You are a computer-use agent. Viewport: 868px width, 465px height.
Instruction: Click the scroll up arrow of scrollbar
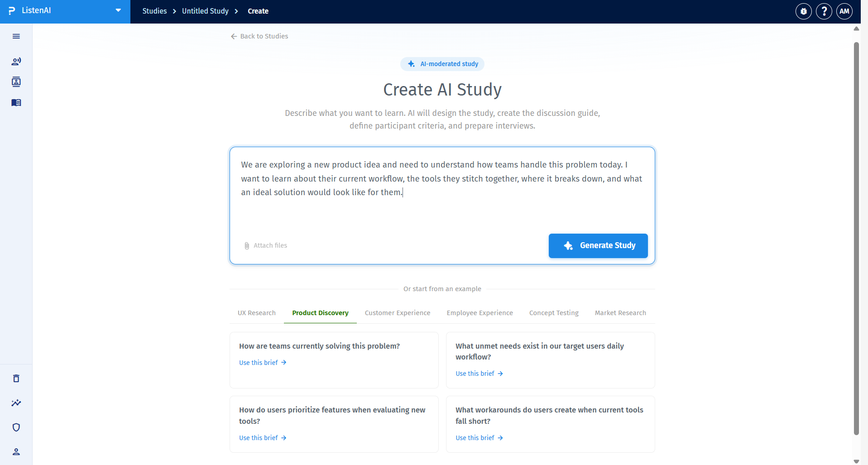pos(856,28)
